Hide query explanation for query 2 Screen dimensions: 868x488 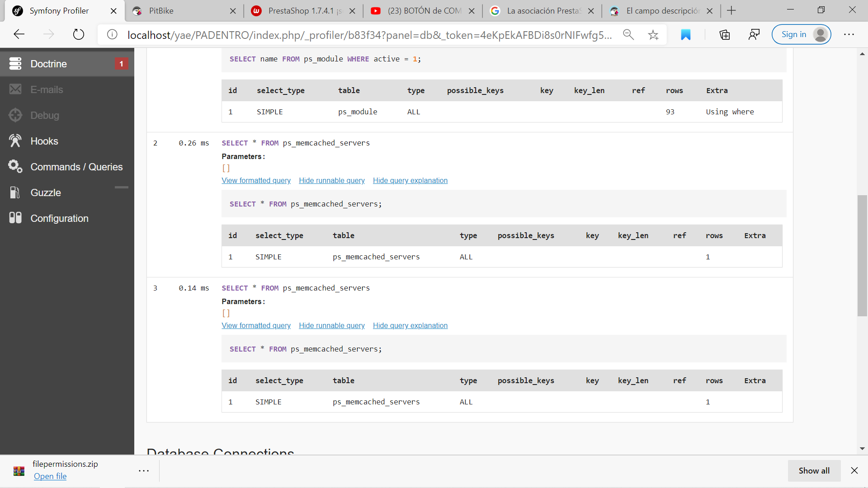point(410,180)
